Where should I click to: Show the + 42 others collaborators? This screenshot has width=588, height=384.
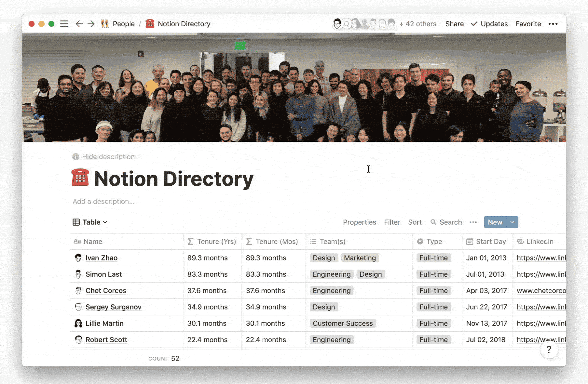pos(418,24)
